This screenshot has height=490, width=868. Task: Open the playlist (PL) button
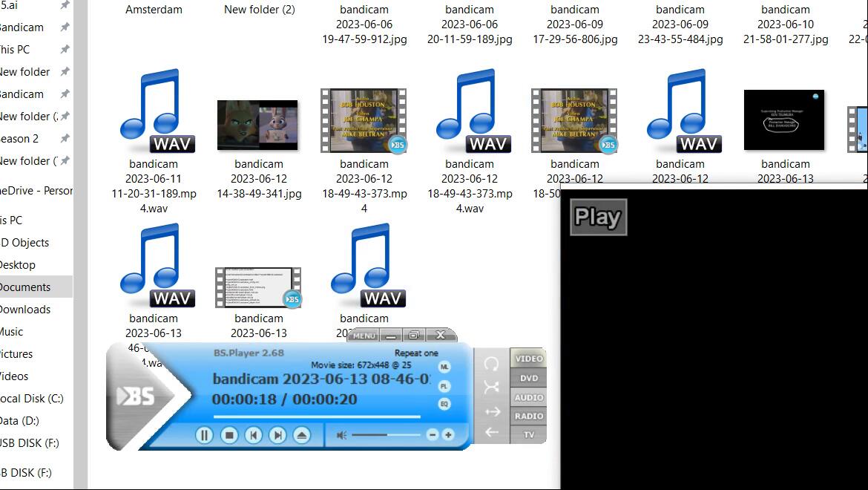(444, 386)
